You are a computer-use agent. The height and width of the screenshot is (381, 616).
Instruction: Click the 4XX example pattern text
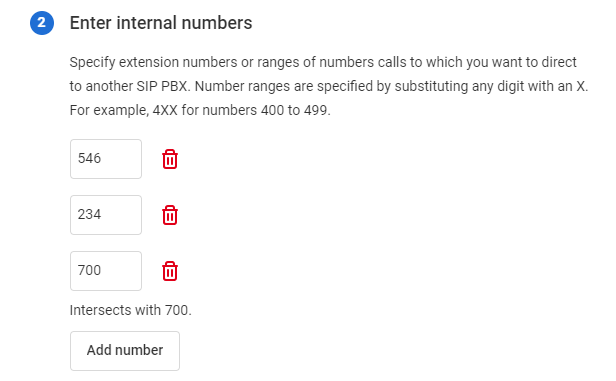[165, 110]
